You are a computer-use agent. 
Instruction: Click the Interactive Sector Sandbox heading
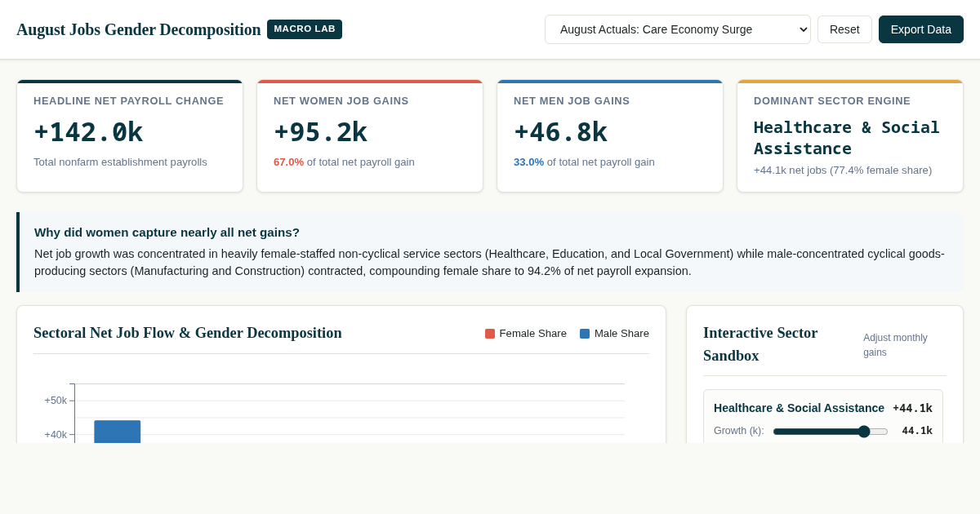tap(760, 344)
